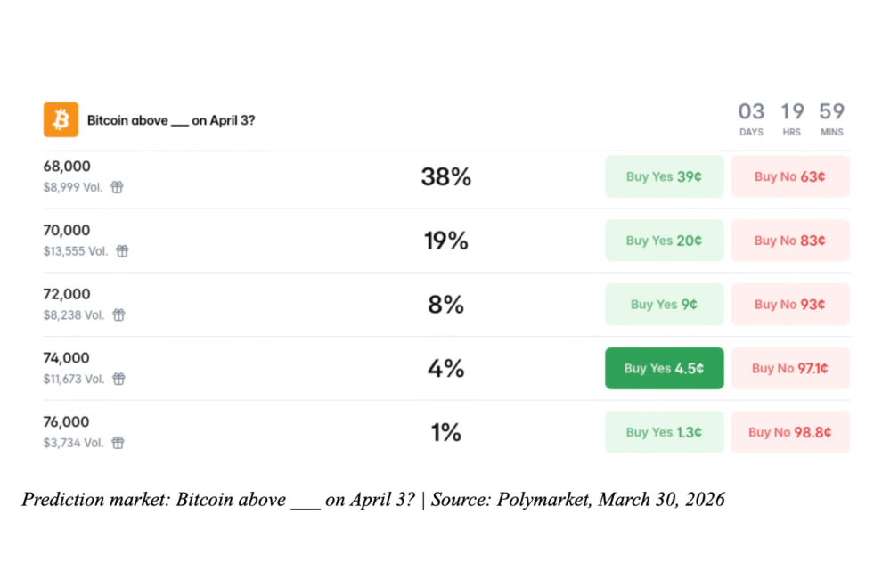Select the 68,000 outcome label
The height and width of the screenshot is (588, 882).
[69, 167]
